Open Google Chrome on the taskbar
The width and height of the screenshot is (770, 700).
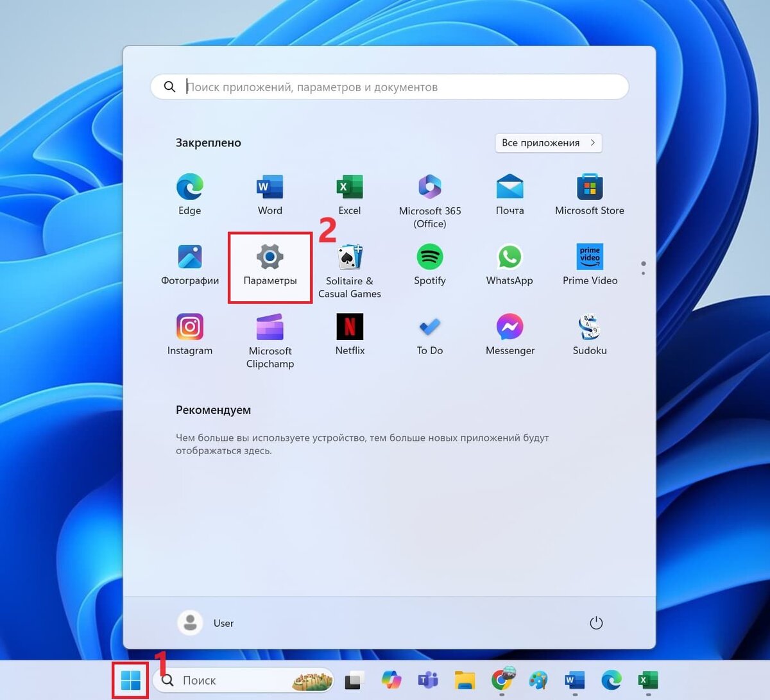pyautogui.click(x=502, y=680)
